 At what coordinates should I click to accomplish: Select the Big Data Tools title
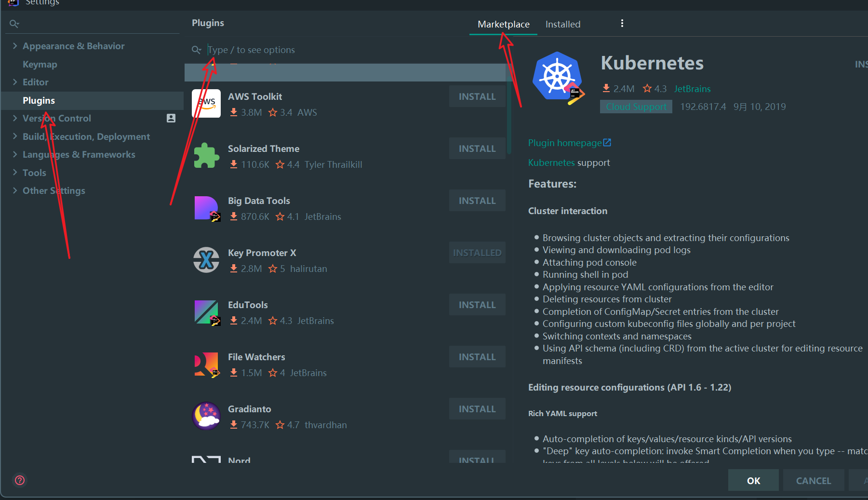(259, 201)
